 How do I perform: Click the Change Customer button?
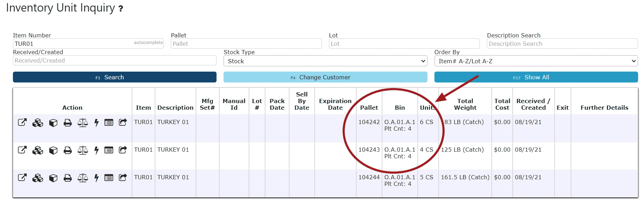(325, 77)
